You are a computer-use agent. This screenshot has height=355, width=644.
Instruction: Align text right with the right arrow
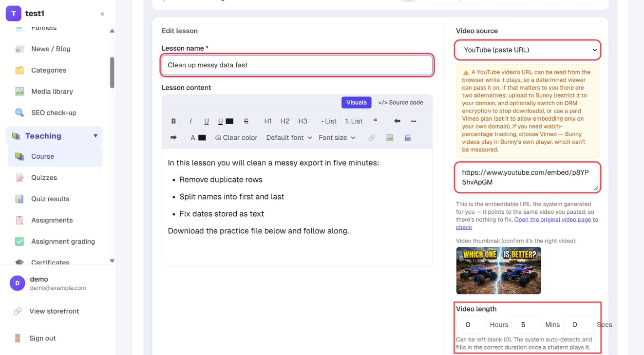[173, 138]
